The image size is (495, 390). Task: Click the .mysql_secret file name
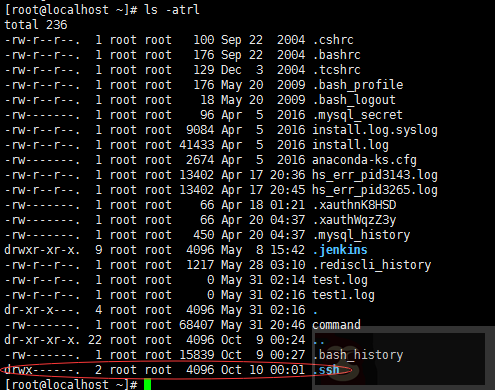click(x=358, y=115)
